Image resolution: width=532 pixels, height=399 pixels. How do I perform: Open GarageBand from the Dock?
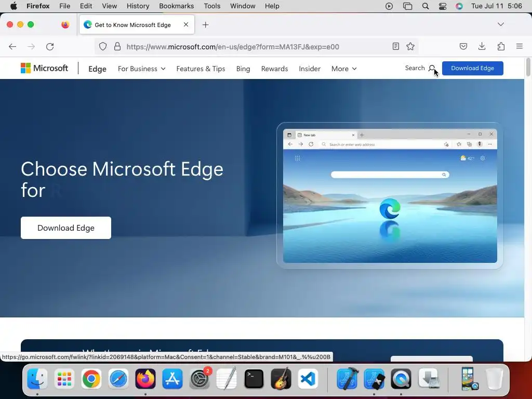[281, 379]
